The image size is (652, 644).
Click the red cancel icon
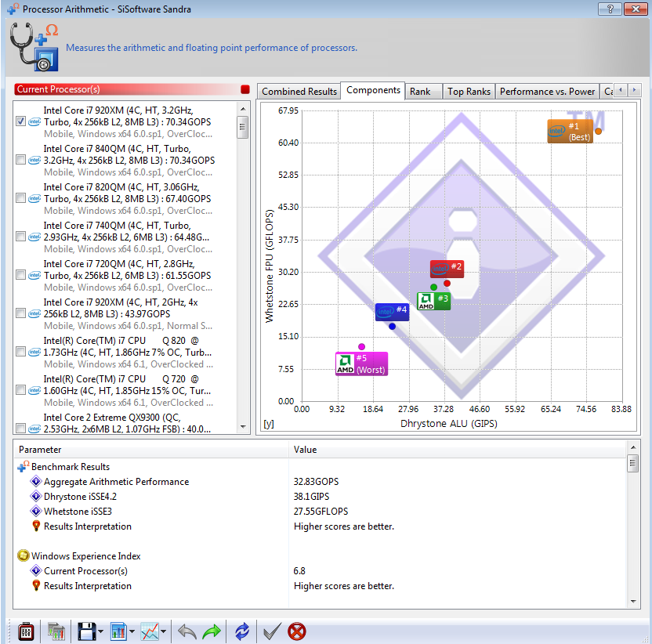(x=297, y=631)
